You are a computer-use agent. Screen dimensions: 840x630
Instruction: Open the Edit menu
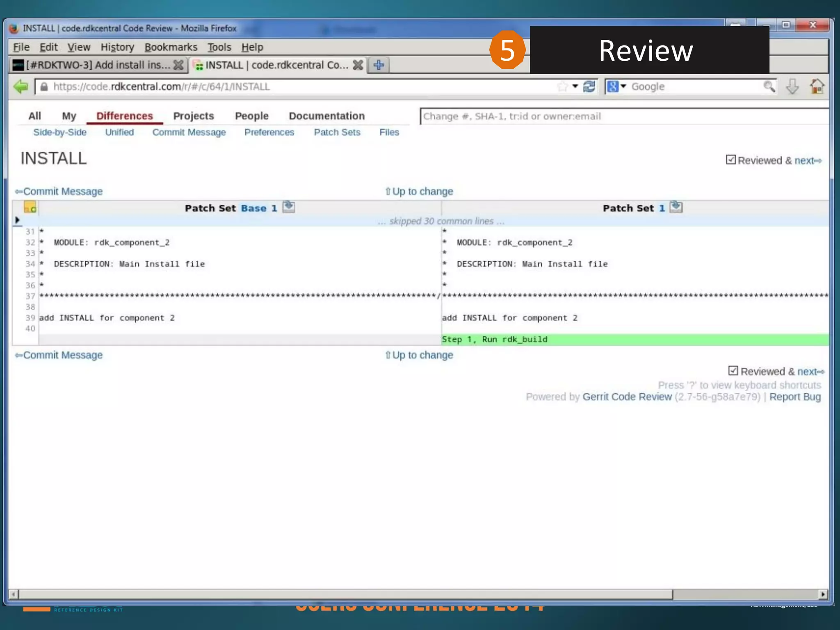48,47
